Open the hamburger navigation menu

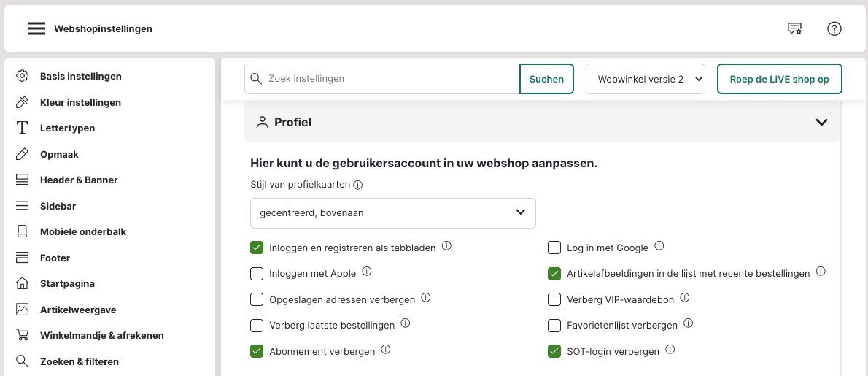click(x=36, y=29)
